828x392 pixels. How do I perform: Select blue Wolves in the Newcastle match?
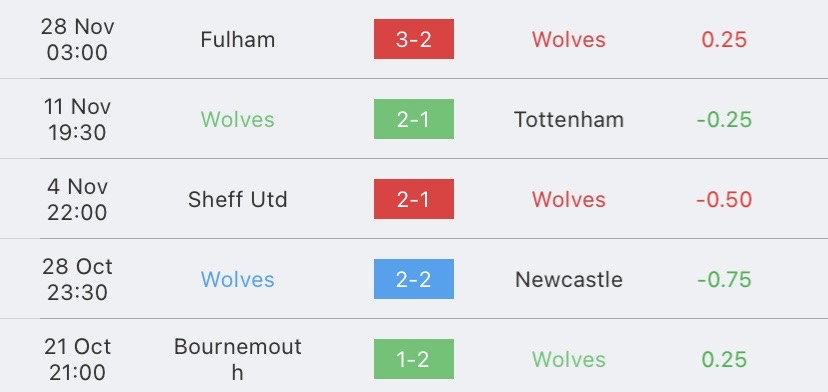click(238, 279)
